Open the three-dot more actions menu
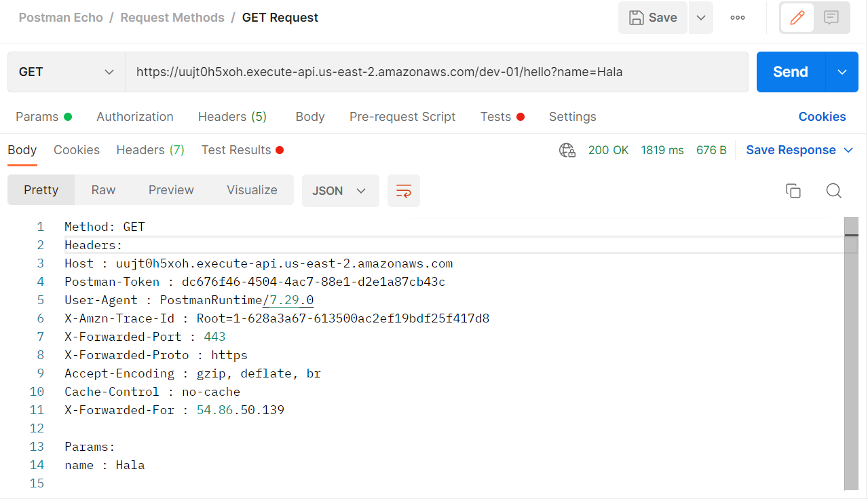Image resolution: width=868 pixels, height=499 pixels. pos(737,17)
